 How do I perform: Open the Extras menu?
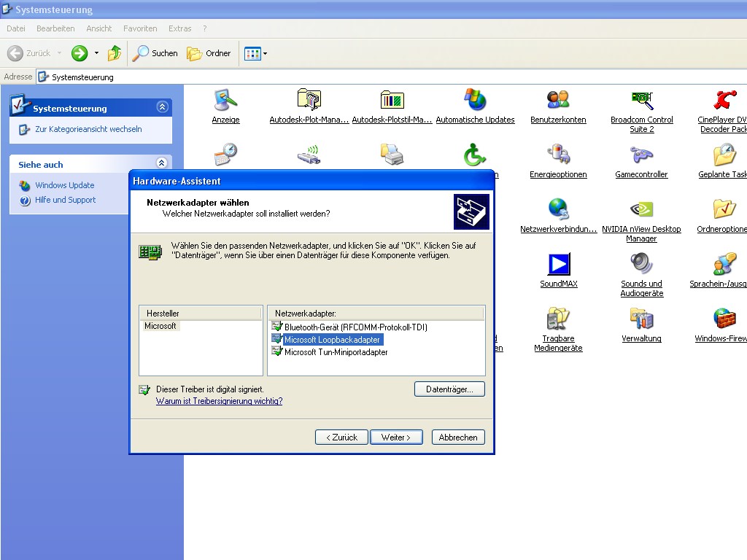point(179,28)
